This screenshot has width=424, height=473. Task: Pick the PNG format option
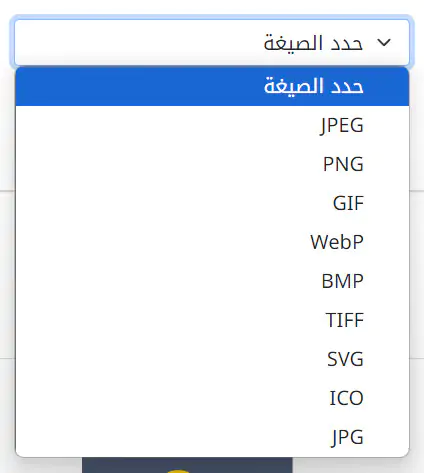212,164
